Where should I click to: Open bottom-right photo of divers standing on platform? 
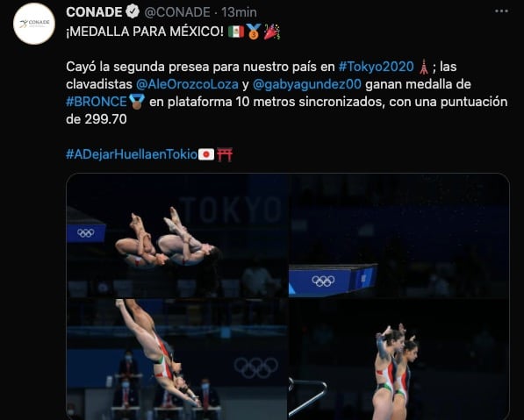399,359
